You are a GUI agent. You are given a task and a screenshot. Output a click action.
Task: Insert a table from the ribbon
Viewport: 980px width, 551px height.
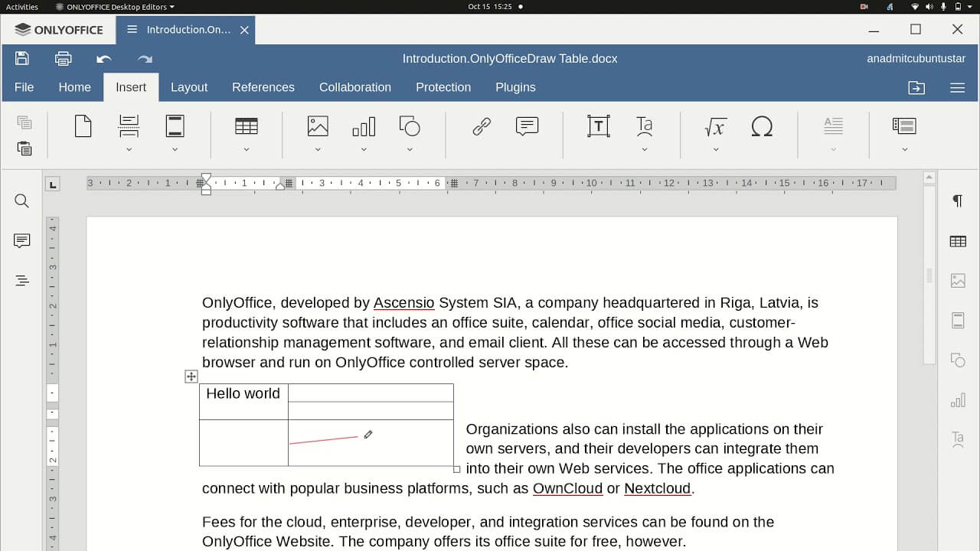[247, 126]
